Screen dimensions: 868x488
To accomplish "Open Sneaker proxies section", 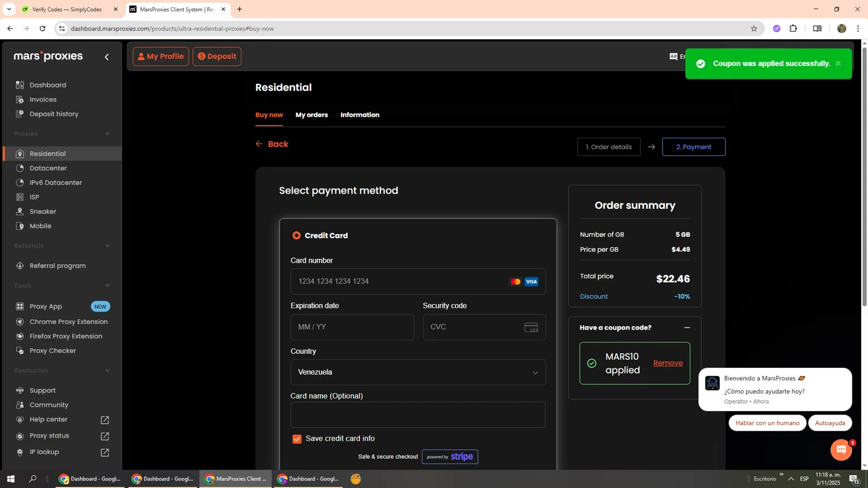I will (x=43, y=212).
